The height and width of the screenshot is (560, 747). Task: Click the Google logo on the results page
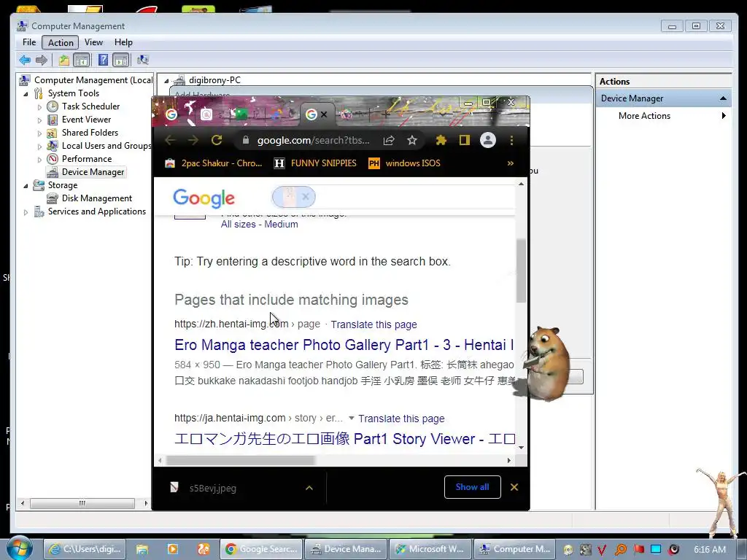tap(204, 198)
